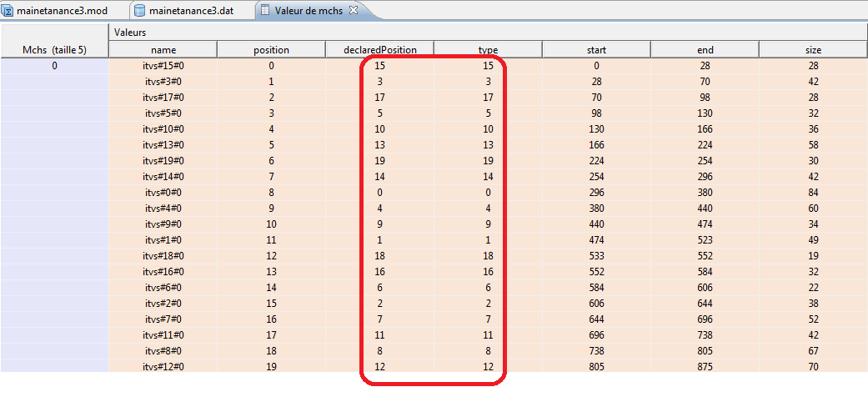
Task: Click start value 130 in itvs#10#0 row
Action: tap(596, 129)
